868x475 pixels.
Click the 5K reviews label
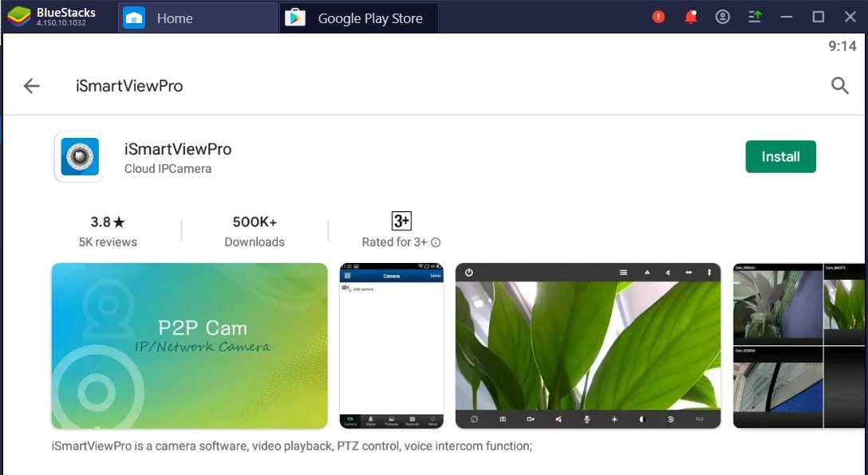[x=108, y=242]
